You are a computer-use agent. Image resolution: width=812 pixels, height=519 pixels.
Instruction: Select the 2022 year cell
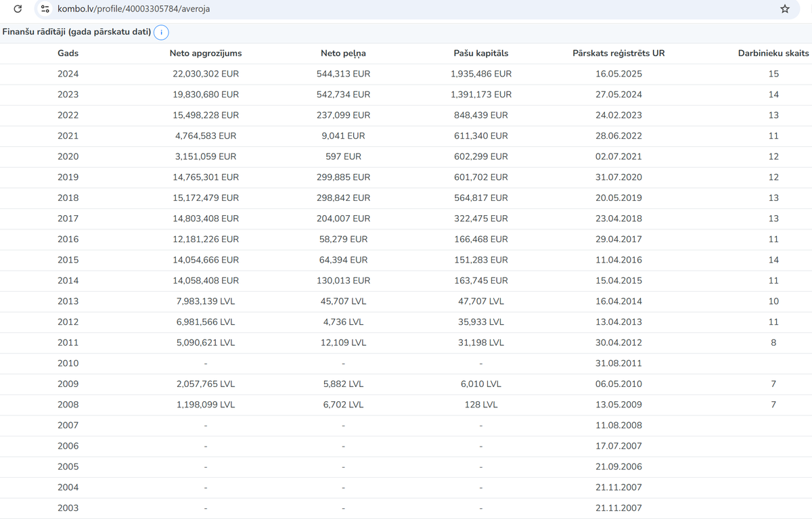pos(68,115)
